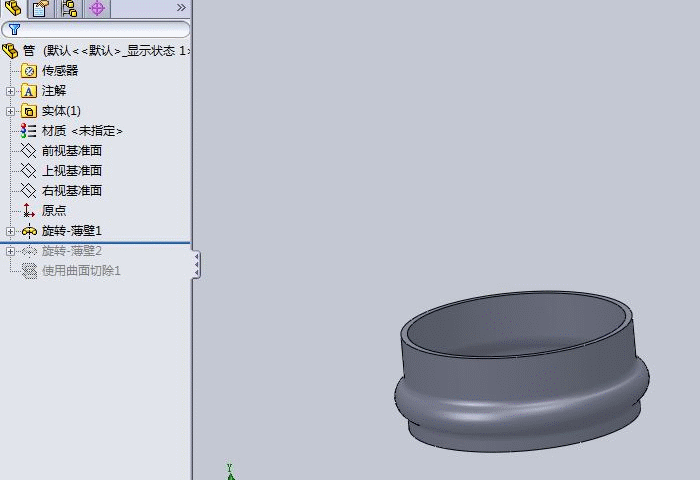Click the 右视基准面 plane icon
The height and width of the screenshot is (480, 700).
[29, 191]
